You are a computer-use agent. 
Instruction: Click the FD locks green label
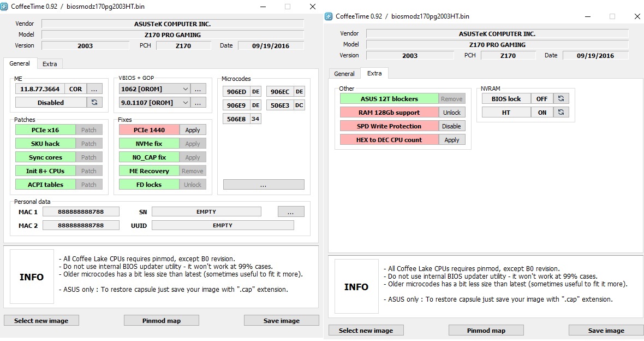[148, 184]
